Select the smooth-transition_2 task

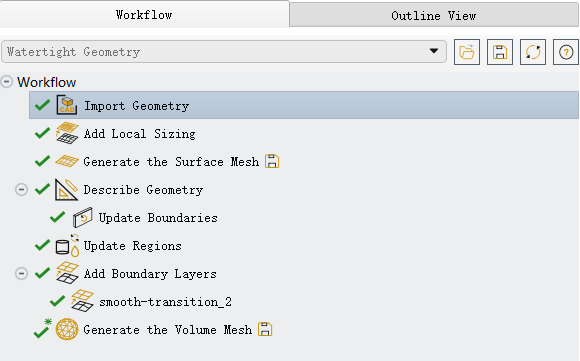[165, 302]
